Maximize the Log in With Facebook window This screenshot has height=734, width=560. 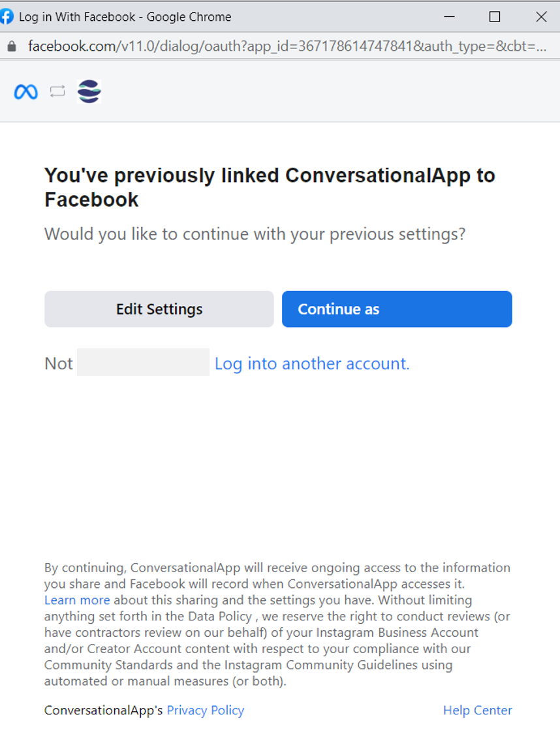495,17
